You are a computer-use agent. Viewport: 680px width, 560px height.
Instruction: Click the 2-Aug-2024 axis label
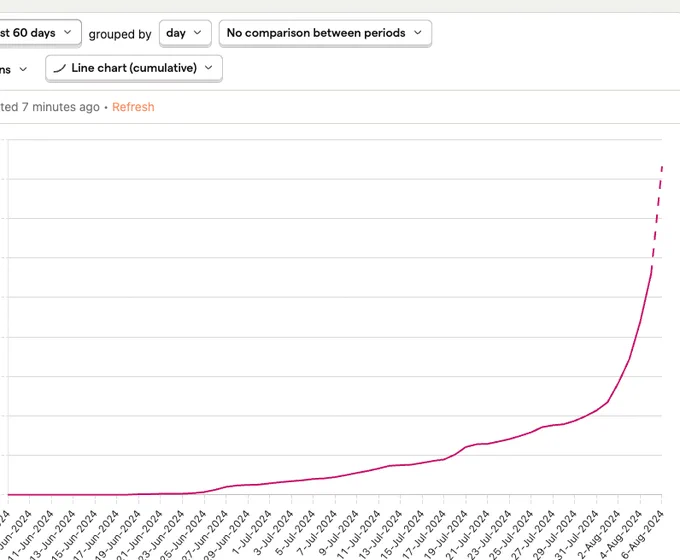[x=599, y=535]
